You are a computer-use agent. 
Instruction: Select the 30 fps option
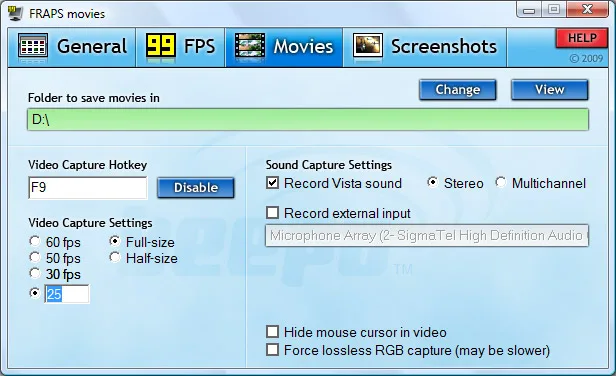coord(35,273)
